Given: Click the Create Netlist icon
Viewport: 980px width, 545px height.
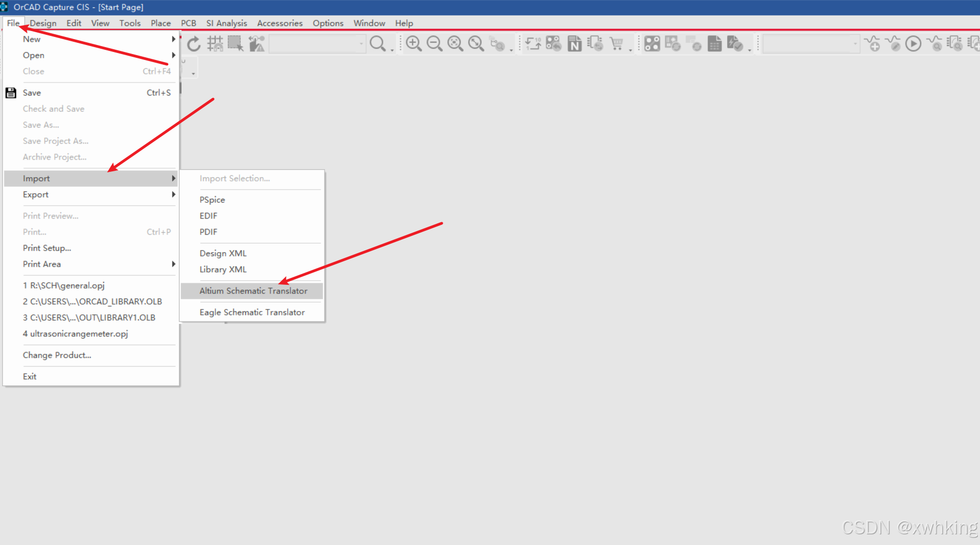Looking at the screenshot, I should (x=575, y=43).
